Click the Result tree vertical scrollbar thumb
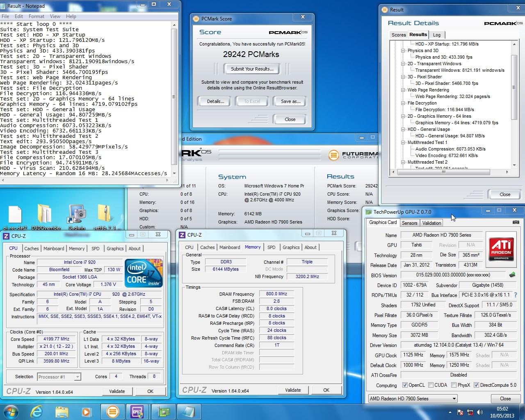The height and width of the screenshot is (420, 525). click(x=514, y=87)
